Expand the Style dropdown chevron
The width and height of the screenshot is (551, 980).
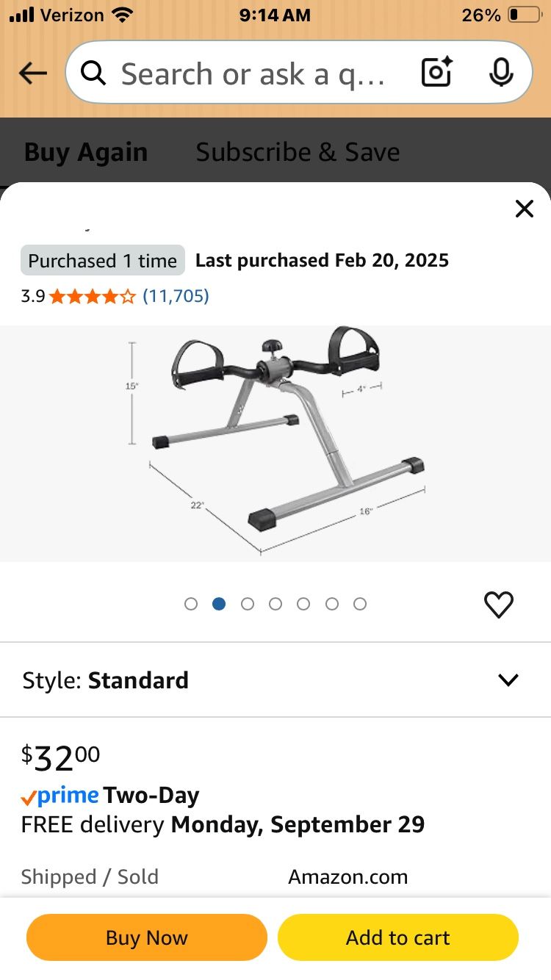pos(508,680)
